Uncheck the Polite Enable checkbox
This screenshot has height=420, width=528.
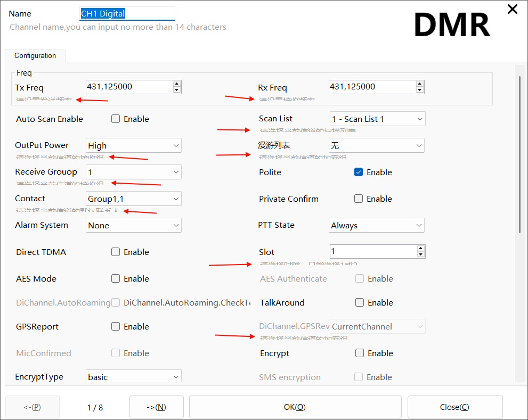coord(359,172)
